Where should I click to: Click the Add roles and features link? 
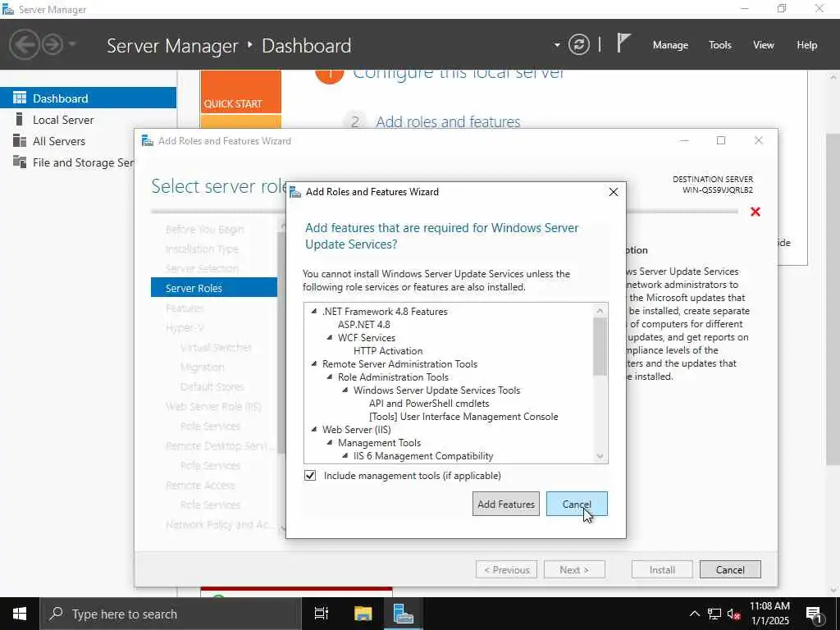click(448, 122)
